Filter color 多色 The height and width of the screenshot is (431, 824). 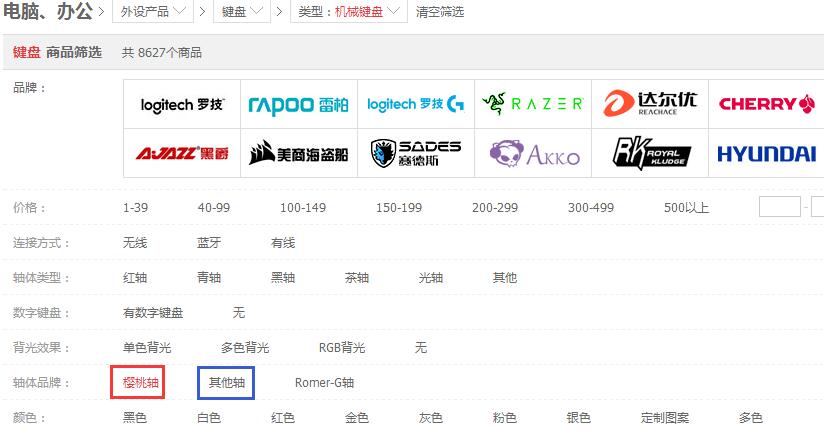point(751,418)
